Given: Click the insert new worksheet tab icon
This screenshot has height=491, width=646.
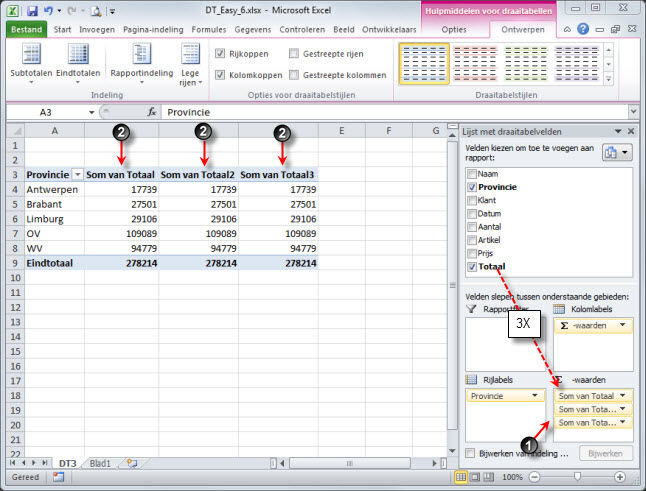Looking at the screenshot, I should tap(132, 463).
